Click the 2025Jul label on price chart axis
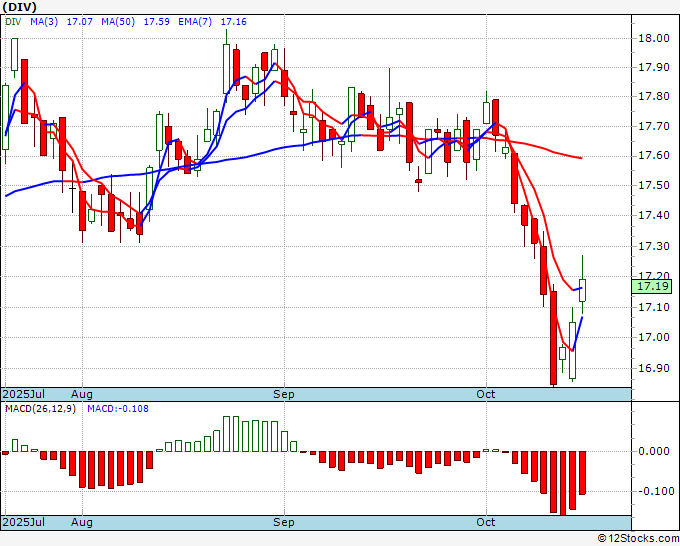680x546 pixels. (x=24, y=394)
